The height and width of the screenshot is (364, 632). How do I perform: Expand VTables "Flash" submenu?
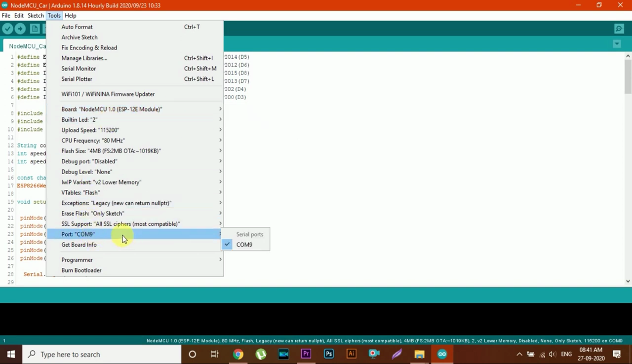[x=135, y=193]
